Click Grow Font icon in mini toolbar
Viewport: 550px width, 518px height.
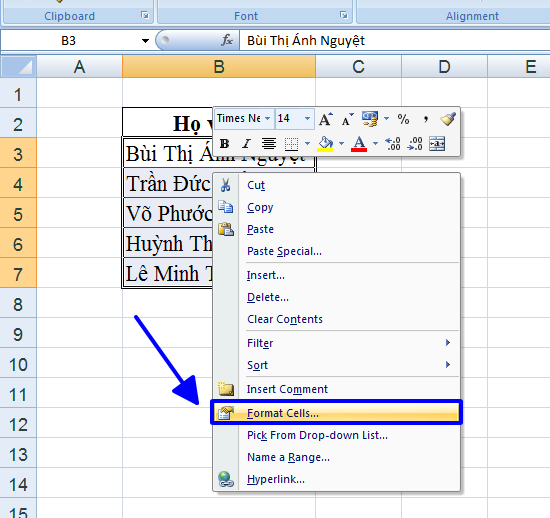[326, 119]
